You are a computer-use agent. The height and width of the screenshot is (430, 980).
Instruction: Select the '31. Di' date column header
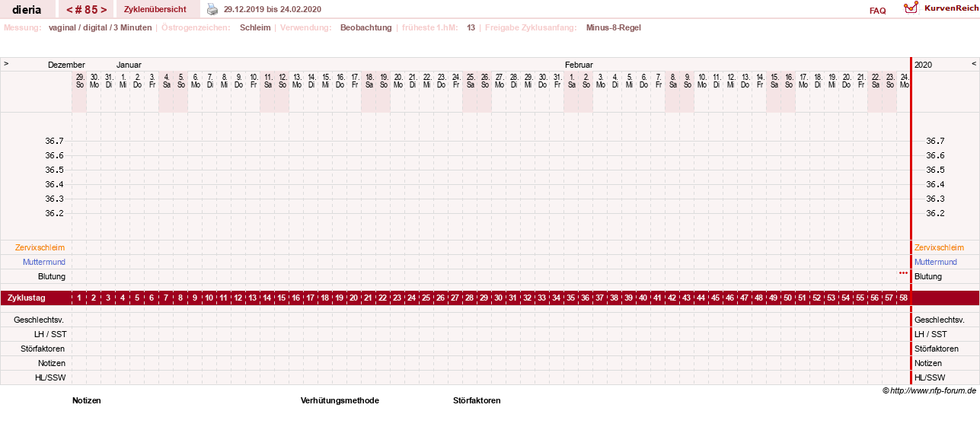(x=109, y=80)
